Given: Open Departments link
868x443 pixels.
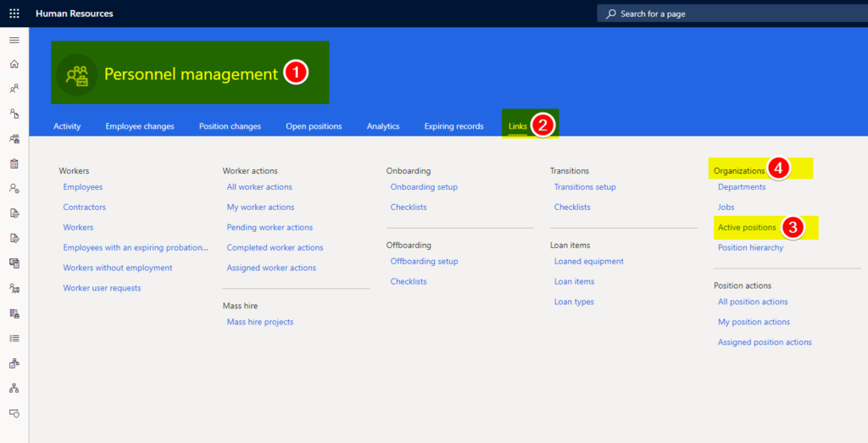Looking at the screenshot, I should point(742,187).
